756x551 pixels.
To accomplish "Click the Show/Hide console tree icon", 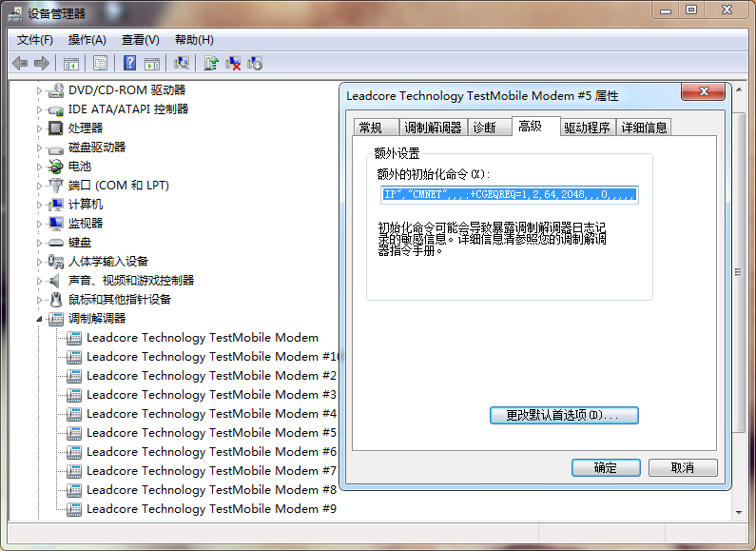I will pyautogui.click(x=71, y=63).
